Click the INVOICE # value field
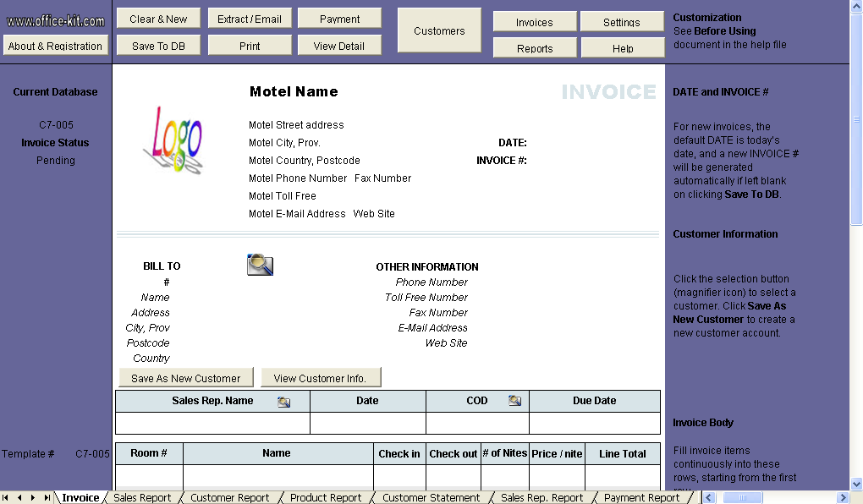 point(595,160)
